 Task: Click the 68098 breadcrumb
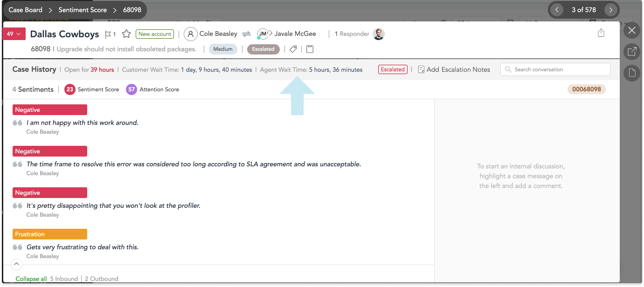(132, 10)
